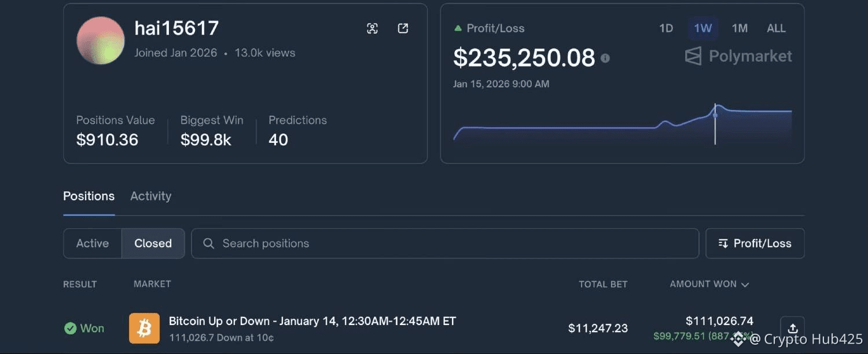Sort by Amount Won column chevron
Image resolution: width=868 pixels, height=354 pixels.
pos(745,285)
